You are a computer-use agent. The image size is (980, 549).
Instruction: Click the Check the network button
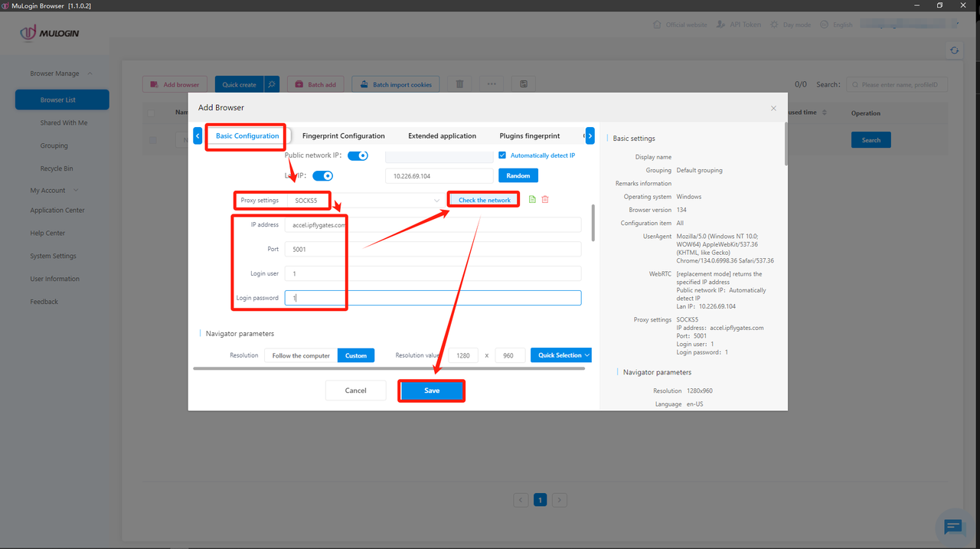[x=484, y=200]
